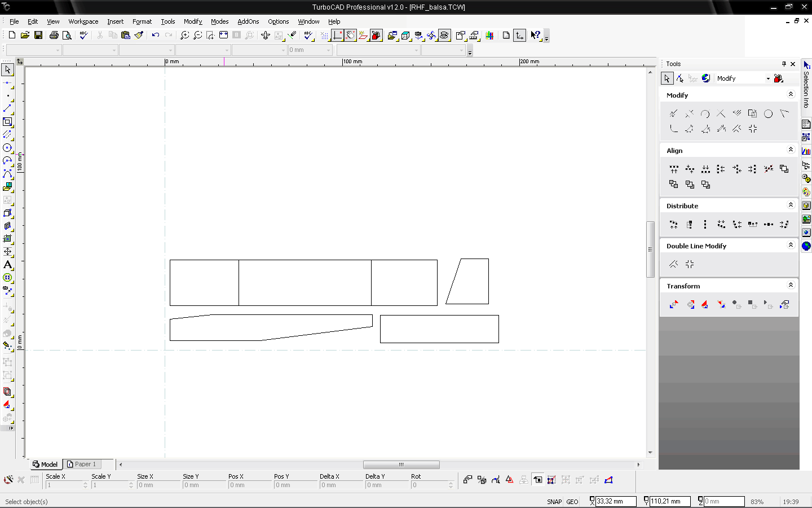Click the context help arrow-question icon
812x508 pixels.
click(535, 35)
